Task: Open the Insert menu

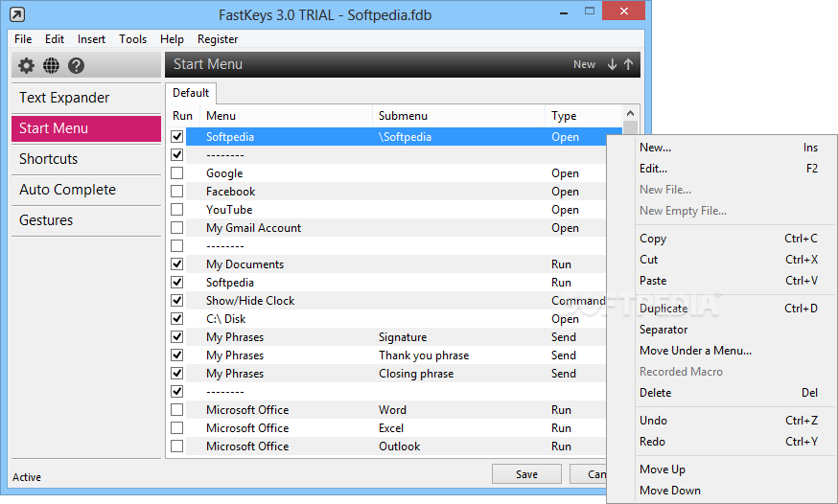Action: point(91,39)
